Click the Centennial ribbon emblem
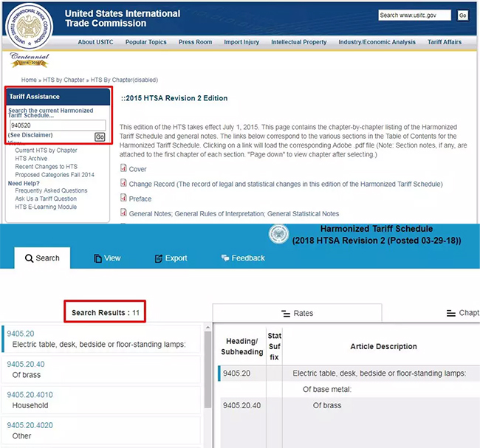The image size is (480, 448). [x=30, y=60]
